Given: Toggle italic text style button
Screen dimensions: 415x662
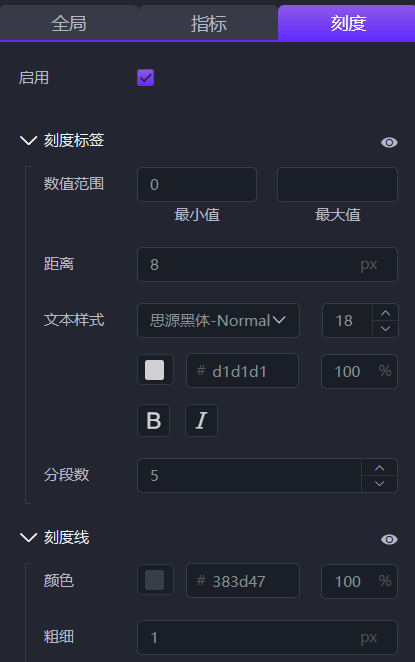Looking at the screenshot, I should [201, 421].
